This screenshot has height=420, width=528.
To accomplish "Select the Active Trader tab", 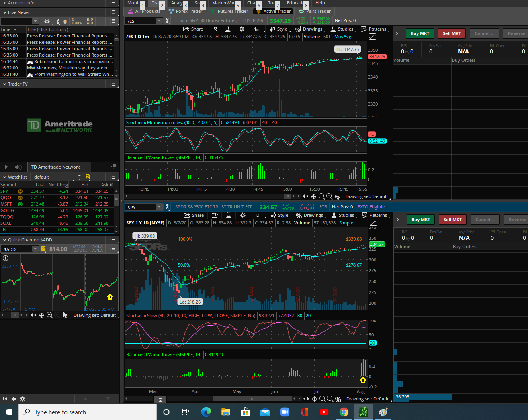I will pyautogui.click(x=273, y=11).
